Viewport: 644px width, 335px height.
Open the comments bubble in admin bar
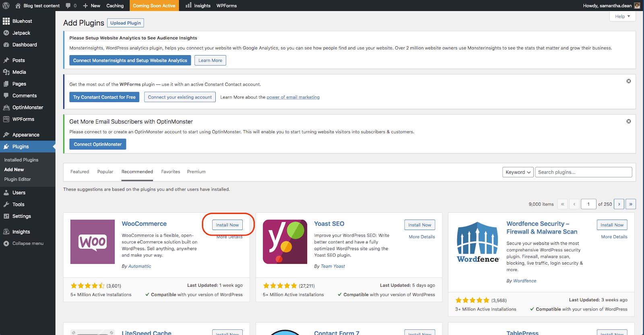71,6
